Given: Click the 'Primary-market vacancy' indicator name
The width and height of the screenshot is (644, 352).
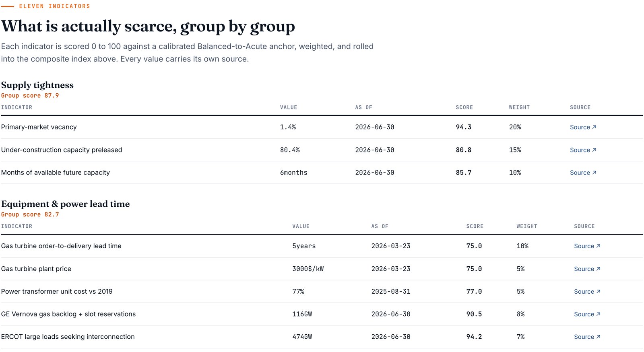Looking at the screenshot, I should 39,127.
